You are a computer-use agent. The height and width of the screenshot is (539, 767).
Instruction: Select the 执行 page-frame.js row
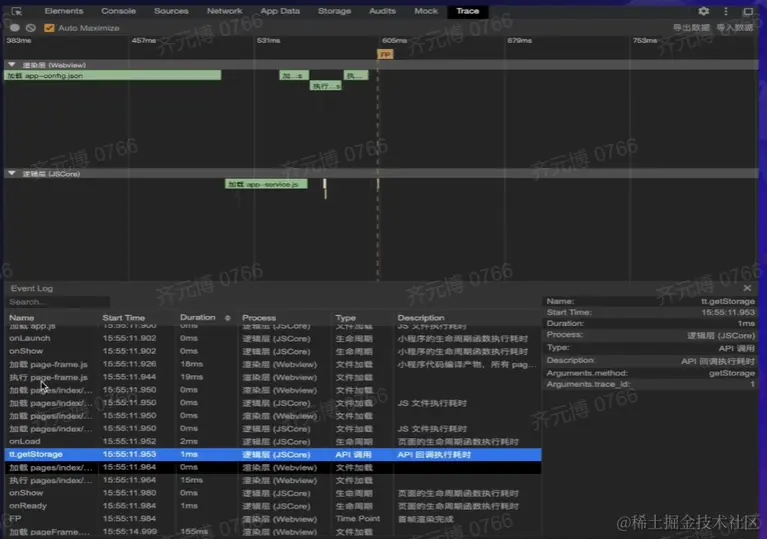(273, 377)
